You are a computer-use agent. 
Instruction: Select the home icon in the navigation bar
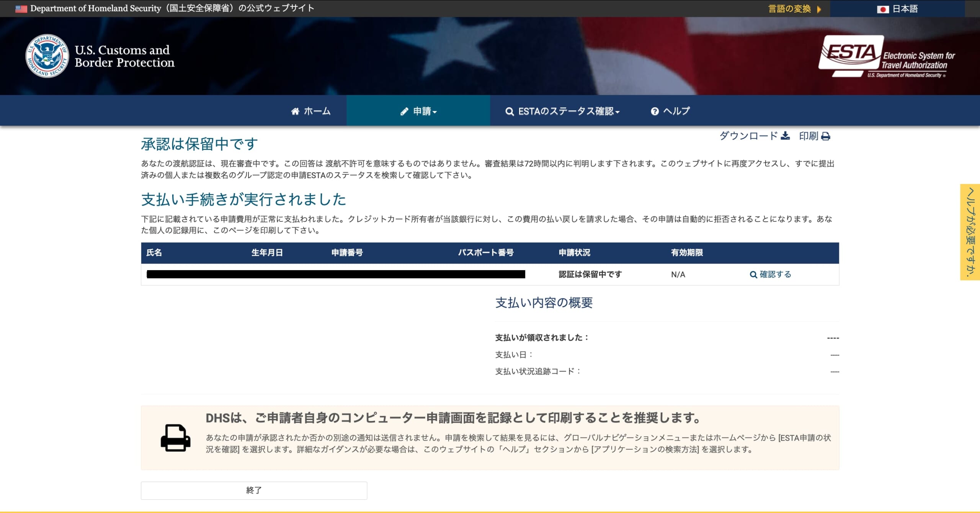click(x=295, y=111)
